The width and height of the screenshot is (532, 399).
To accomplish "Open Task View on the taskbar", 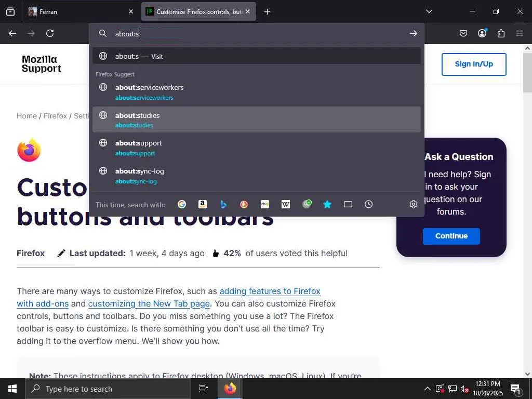I will point(204,389).
